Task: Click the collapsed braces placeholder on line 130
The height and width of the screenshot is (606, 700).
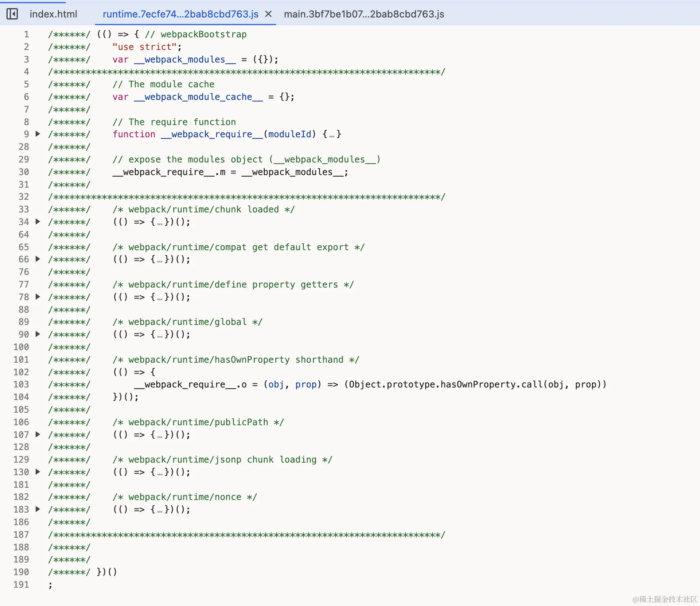Action: tap(160, 472)
